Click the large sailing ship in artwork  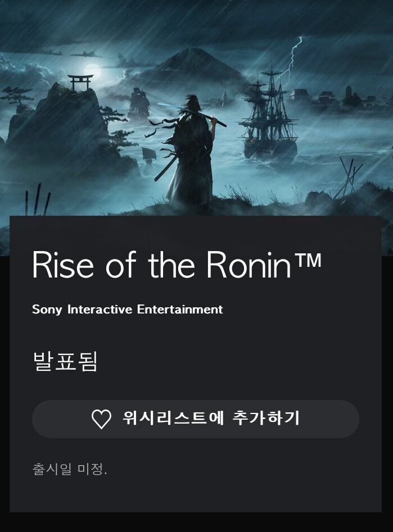[x=269, y=112]
